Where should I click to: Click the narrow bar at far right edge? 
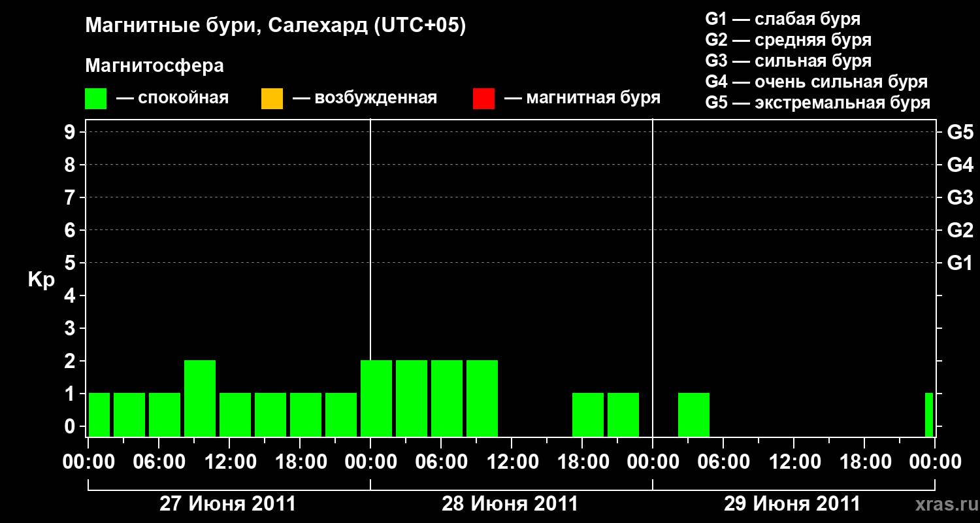click(x=929, y=414)
